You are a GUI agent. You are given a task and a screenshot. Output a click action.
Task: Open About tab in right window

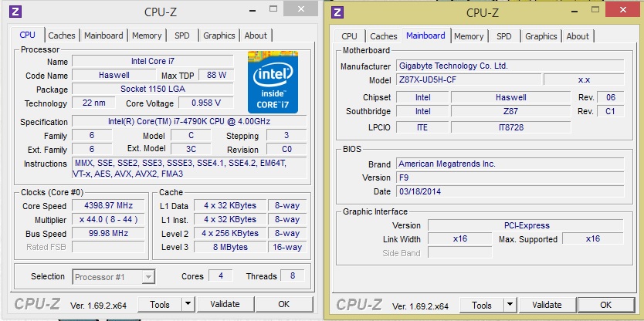[x=578, y=36]
